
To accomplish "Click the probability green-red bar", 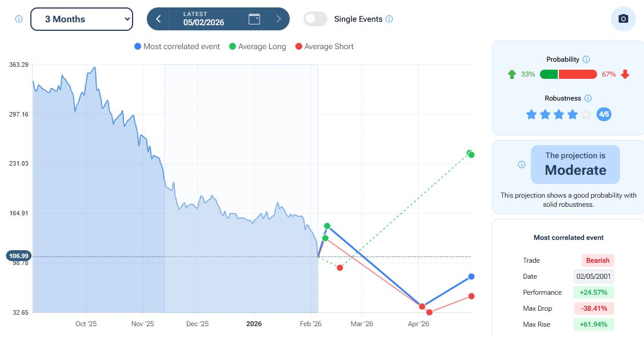I will click(x=568, y=74).
